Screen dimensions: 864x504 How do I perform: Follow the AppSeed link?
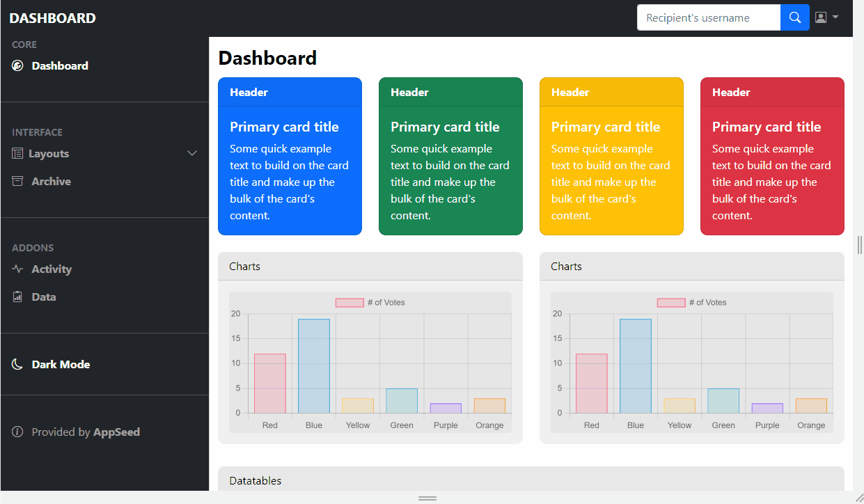(116, 432)
